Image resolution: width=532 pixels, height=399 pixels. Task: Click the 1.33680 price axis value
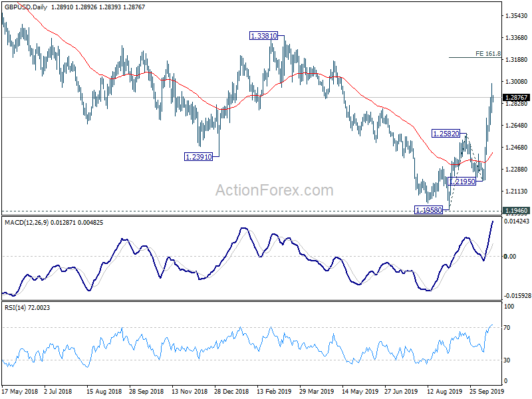pyautogui.click(x=517, y=38)
